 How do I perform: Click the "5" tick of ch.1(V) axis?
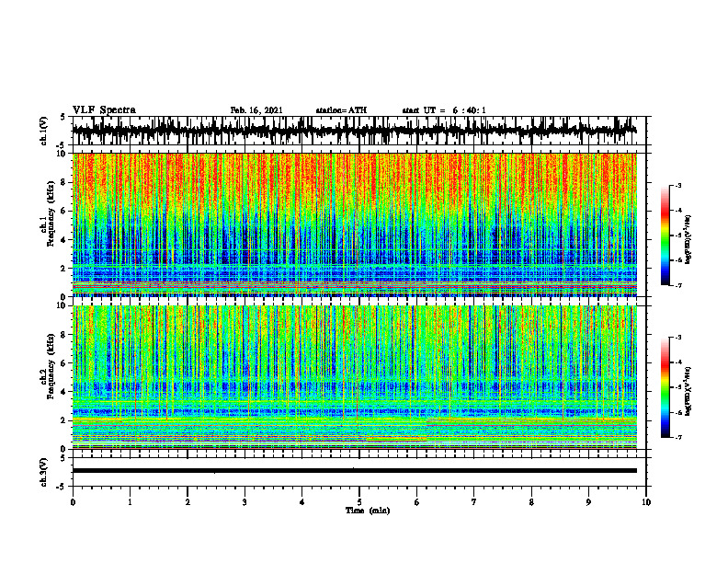click(x=63, y=118)
